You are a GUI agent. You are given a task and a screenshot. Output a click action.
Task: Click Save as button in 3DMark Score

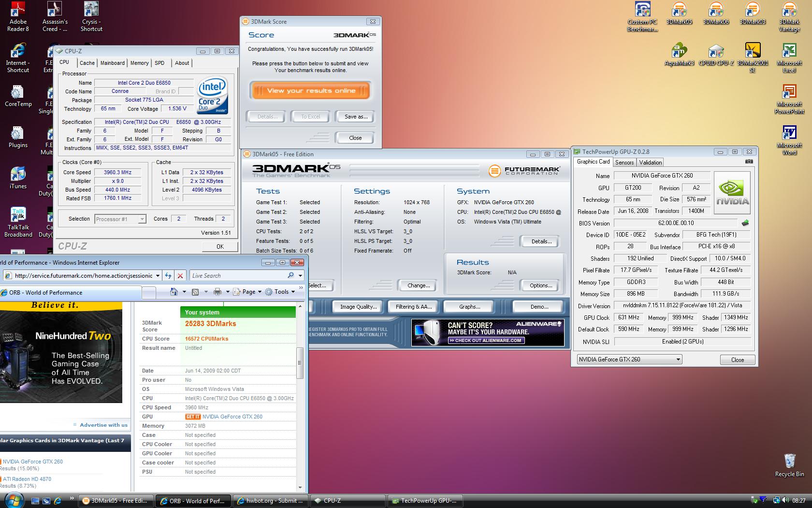(356, 117)
